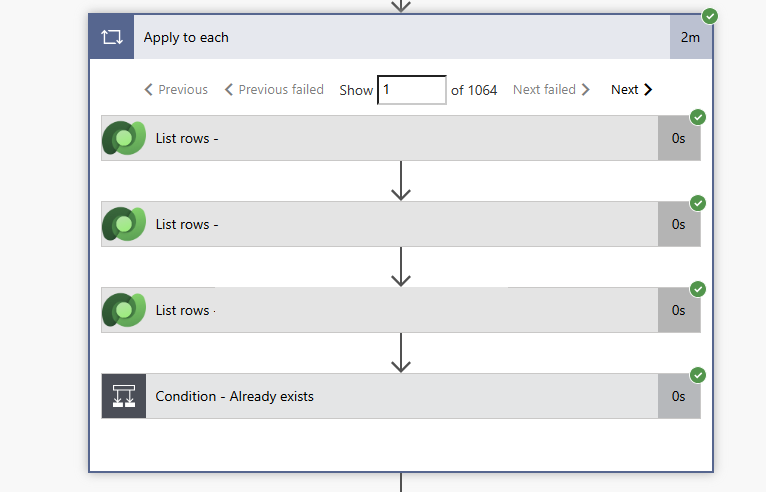Click the Apply to each success checkmark
The height and width of the screenshot is (492, 766).
pos(710,16)
